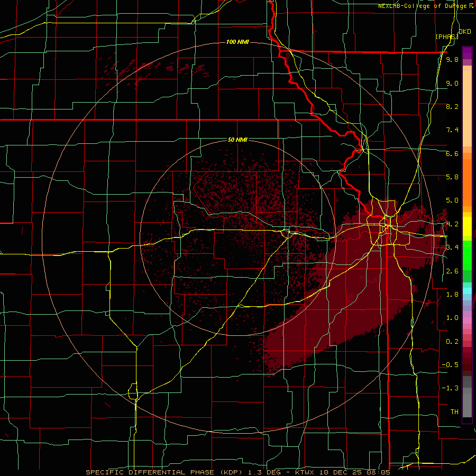Click the 4.2 legend value
Viewport: 476px width, 476px height.
(452, 224)
